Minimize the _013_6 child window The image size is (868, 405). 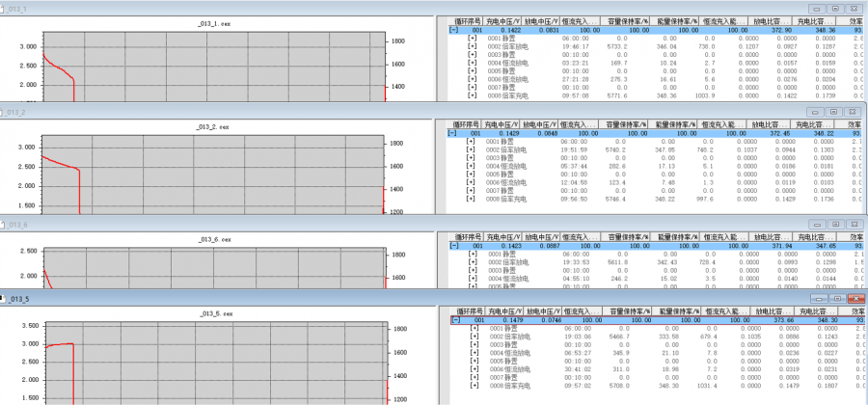tap(816, 224)
